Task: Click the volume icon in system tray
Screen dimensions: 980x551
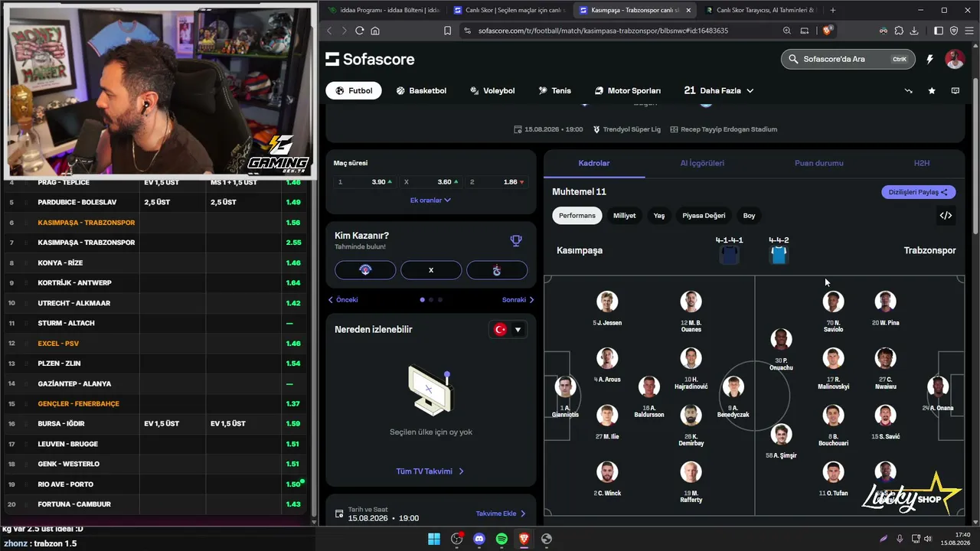Action: click(x=929, y=539)
